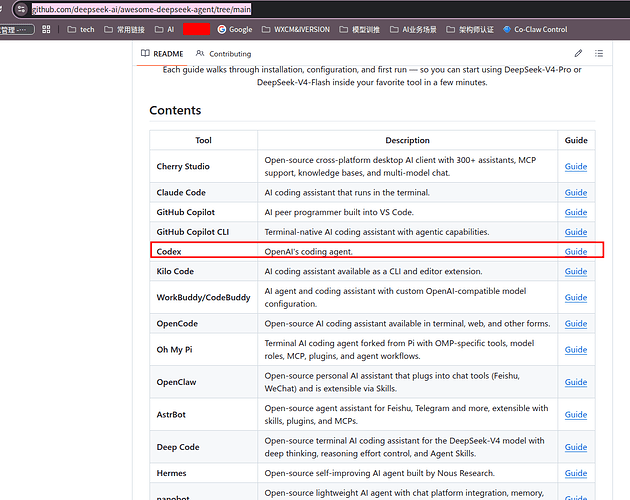The height and width of the screenshot is (500, 630).
Task: Open the Guide link for Deep Code
Action: click(576, 447)
